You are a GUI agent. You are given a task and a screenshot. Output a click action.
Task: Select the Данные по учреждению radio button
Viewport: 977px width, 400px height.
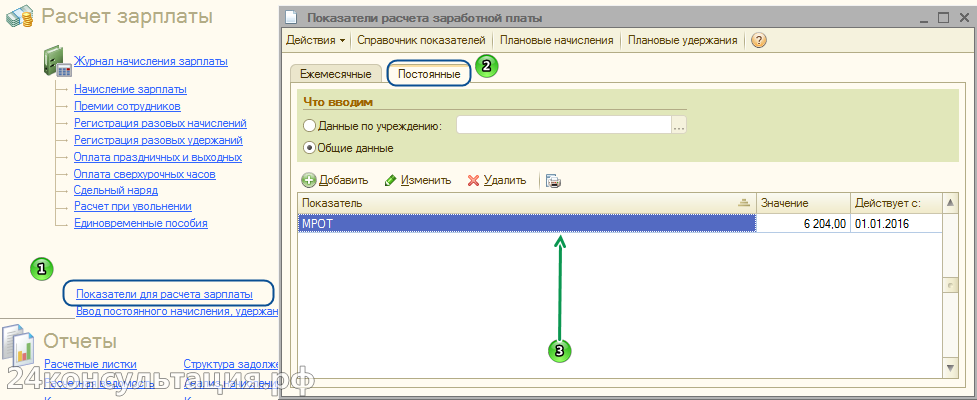pyautogui.click(x=308, y=126)
